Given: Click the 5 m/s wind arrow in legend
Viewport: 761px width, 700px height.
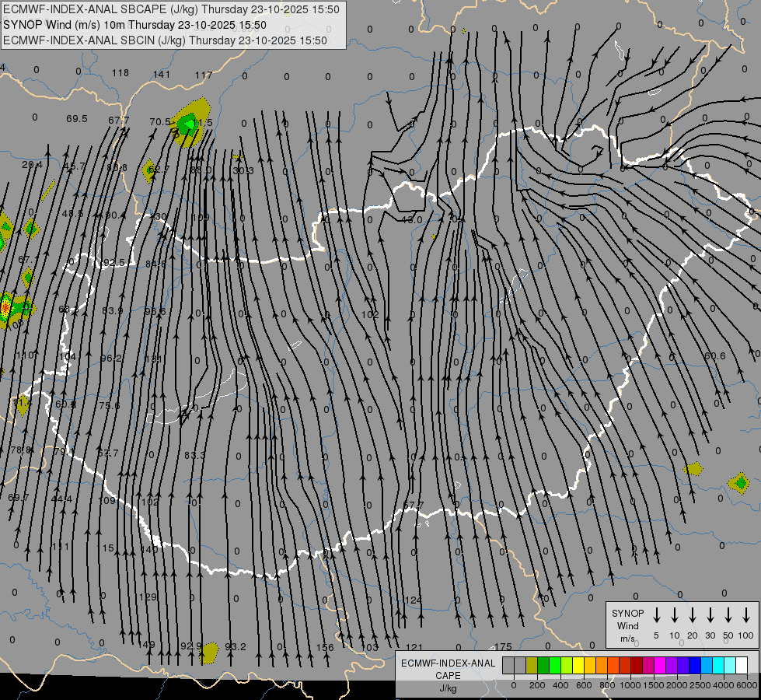Looking at the screenshot, I should tap(656, 615).
